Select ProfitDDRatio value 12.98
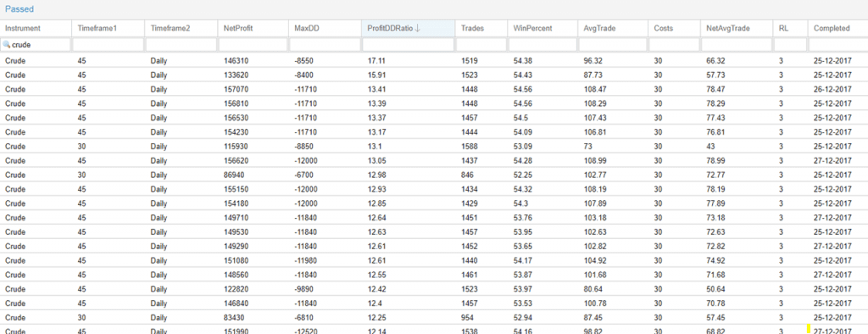The height and width of the screenshot is (334, 868). (x=376, y=175)
